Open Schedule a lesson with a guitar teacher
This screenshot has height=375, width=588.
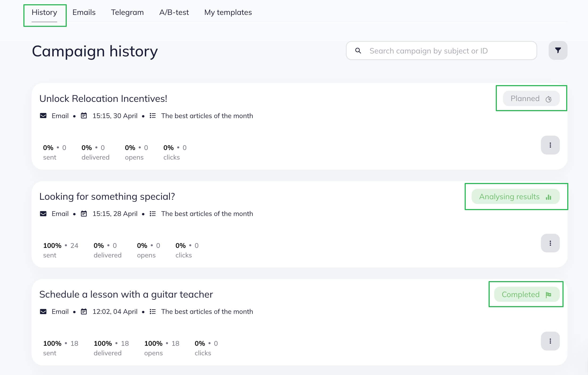coord(126,294)
